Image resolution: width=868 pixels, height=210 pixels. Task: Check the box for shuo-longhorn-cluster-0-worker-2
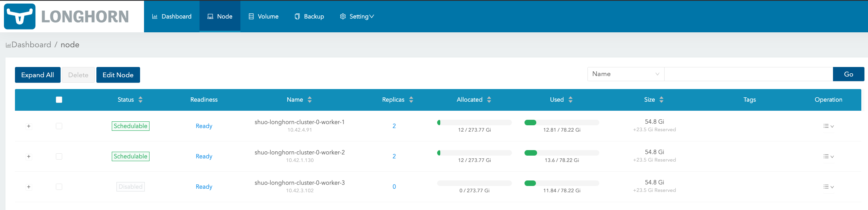(59, 156)
